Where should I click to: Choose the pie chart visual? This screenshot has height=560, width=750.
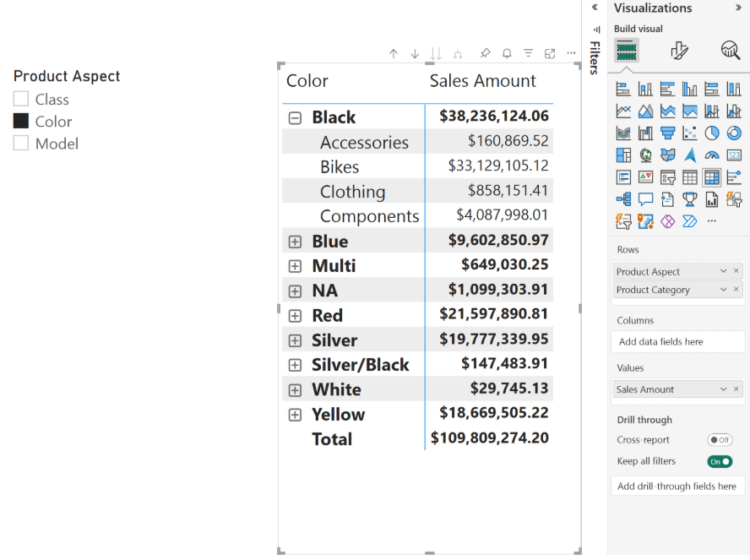tap(712, 133)
